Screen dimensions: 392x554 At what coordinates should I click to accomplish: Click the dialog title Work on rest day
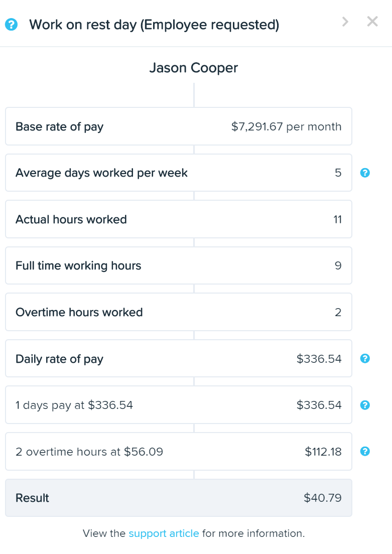[154, 25]
